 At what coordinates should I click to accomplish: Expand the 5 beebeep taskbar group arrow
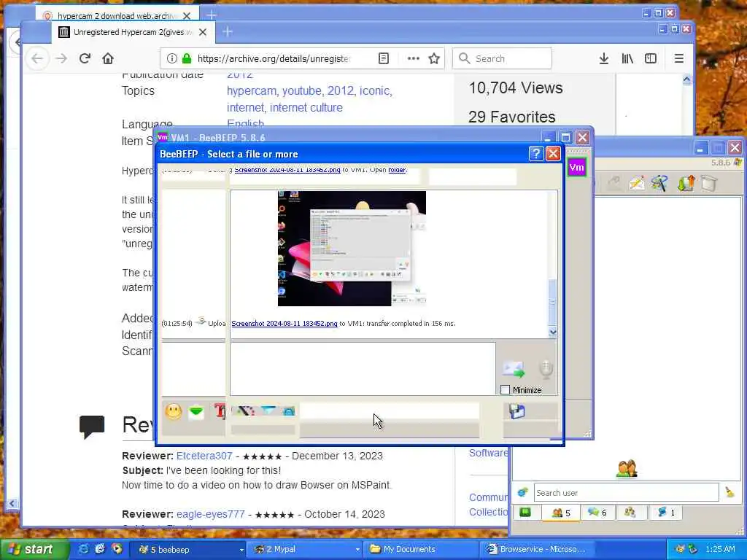(241, 550)
